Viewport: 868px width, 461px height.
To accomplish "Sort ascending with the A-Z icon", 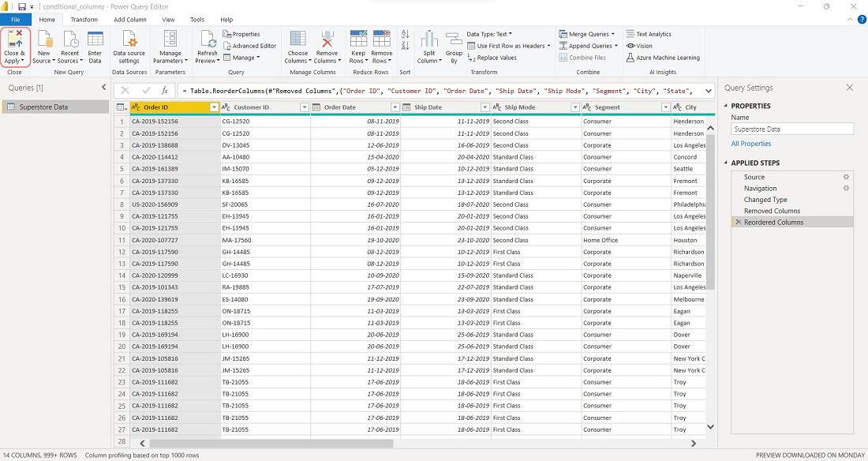I will [406, 35].
